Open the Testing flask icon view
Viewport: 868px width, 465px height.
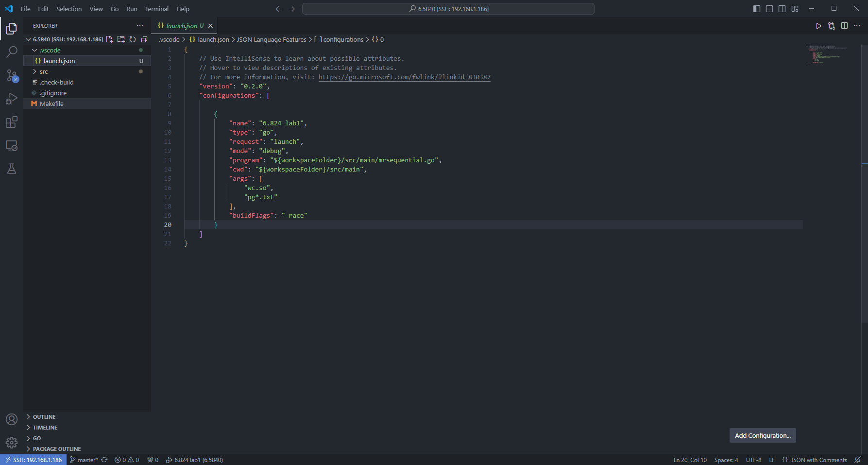(x=12, y=169)
